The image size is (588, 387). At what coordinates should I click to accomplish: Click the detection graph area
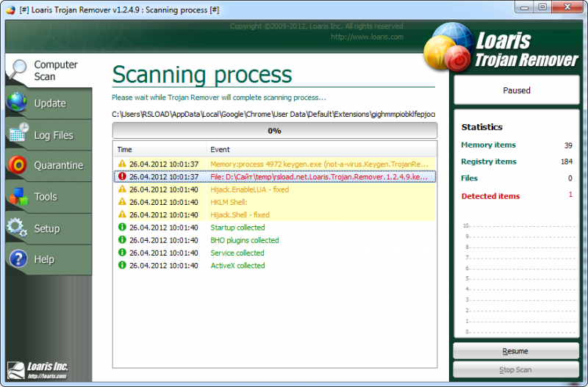coord(520,279)
